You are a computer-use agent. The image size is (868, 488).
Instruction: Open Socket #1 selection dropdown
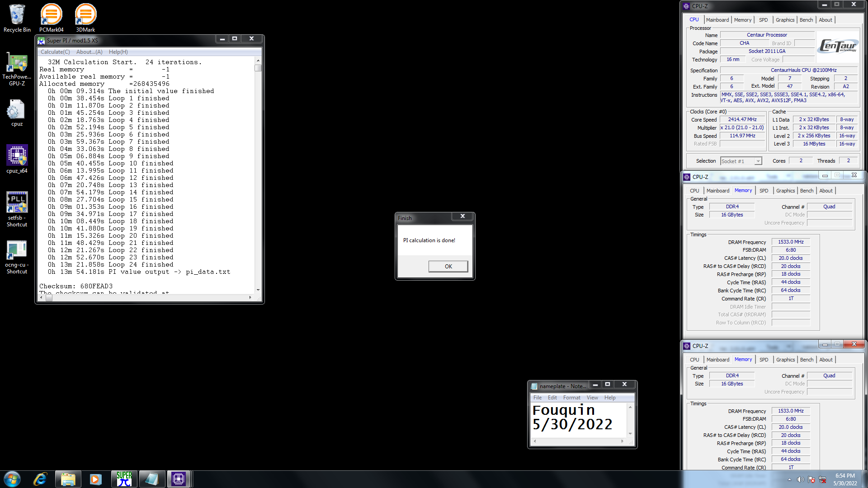[x=741, y=161]
